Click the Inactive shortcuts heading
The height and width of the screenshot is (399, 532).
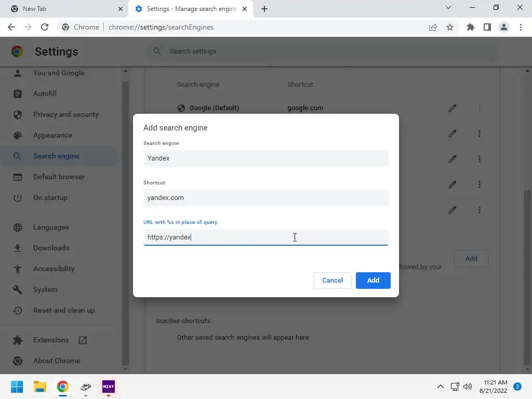(183, 321)
